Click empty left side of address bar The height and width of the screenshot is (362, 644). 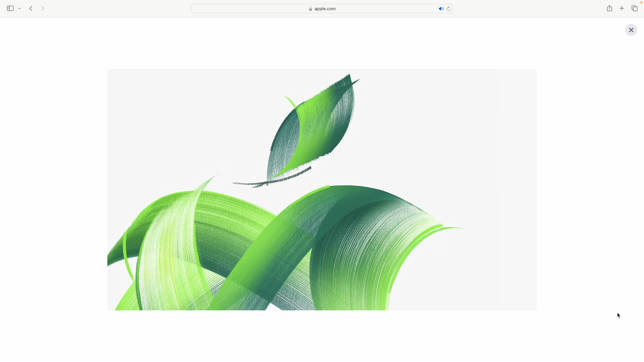237,9
